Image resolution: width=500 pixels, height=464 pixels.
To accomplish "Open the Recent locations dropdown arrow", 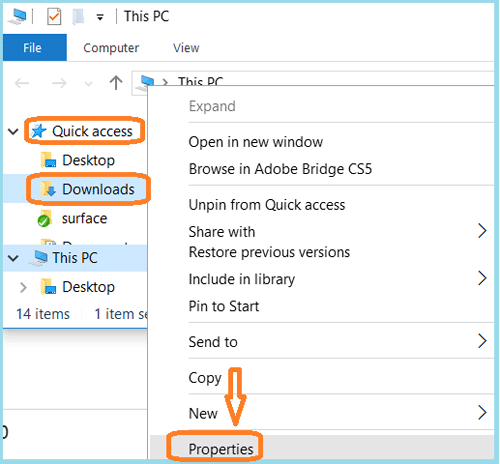I will pos(88,84).
